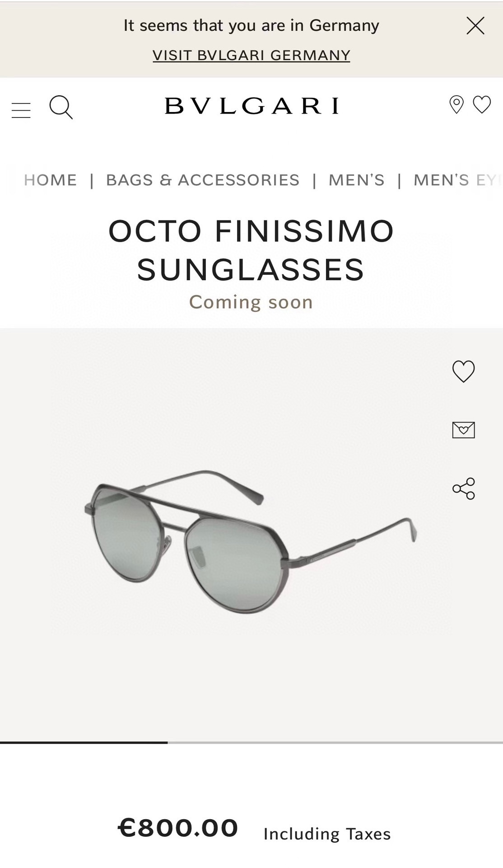Share the product using the share icon
This screenshot has width=503, height=868.
[464, 488]
